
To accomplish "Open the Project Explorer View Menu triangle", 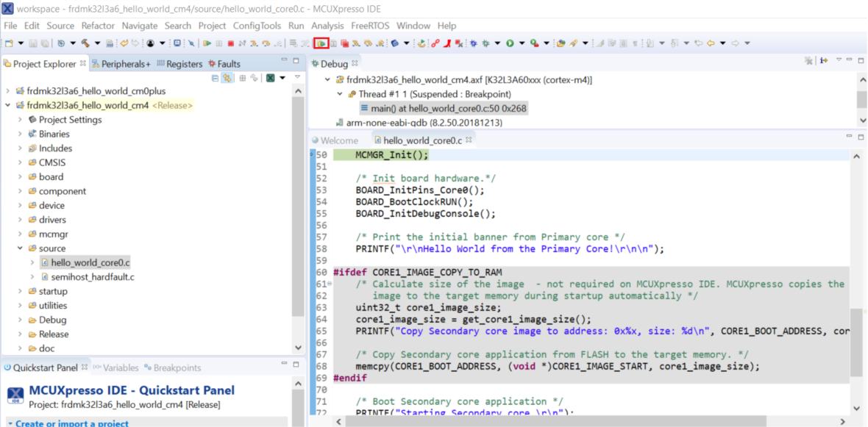I will point(297,77).
